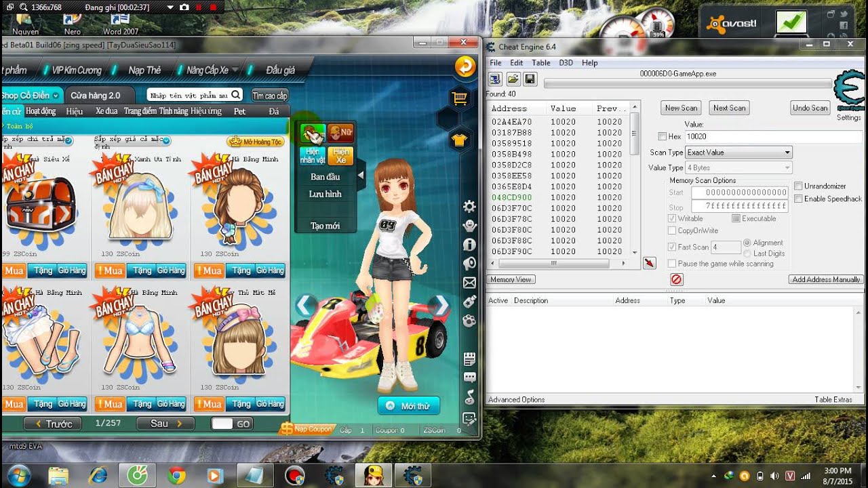Open Memory View
Screen dimensions: 868x488
click(511, 279)
